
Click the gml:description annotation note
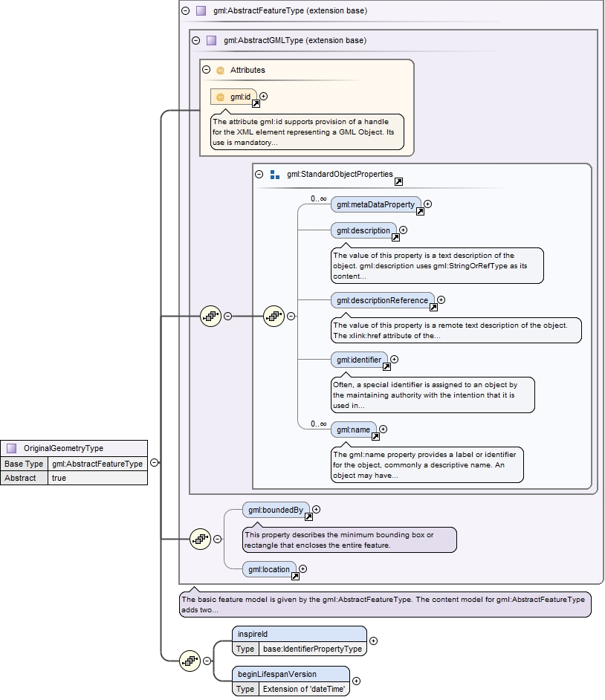(437, 265)
